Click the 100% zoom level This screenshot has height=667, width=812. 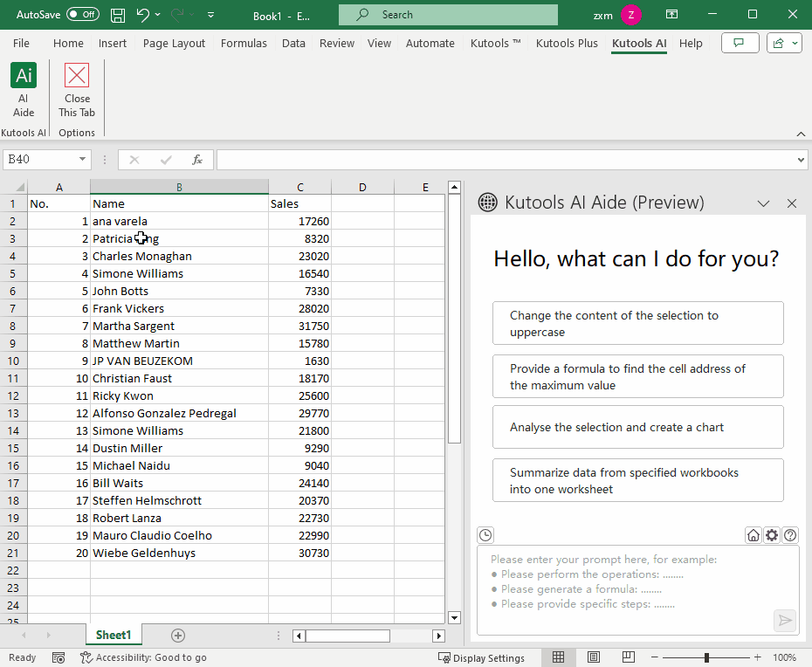pos(784,657)
